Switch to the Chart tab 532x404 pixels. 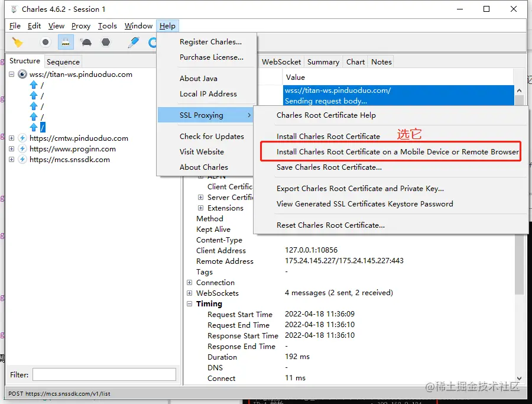point(355,62)
